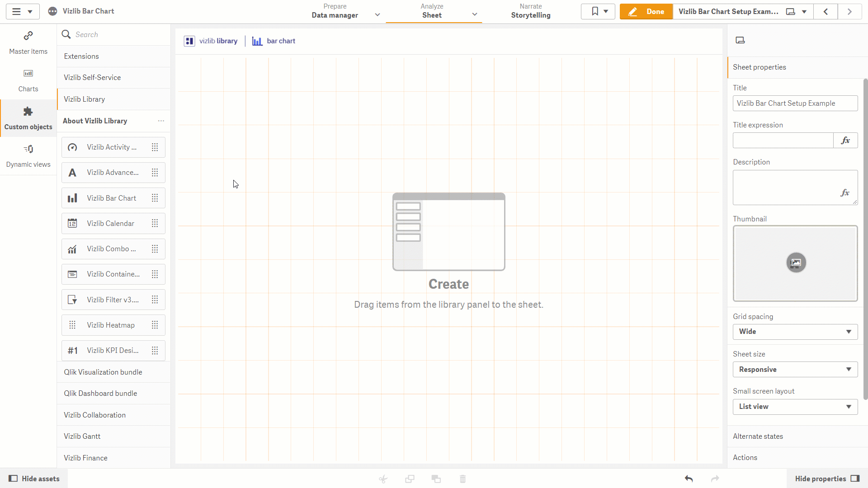
Task: Open the global navigation menu
Action: (x=22, y=11)
